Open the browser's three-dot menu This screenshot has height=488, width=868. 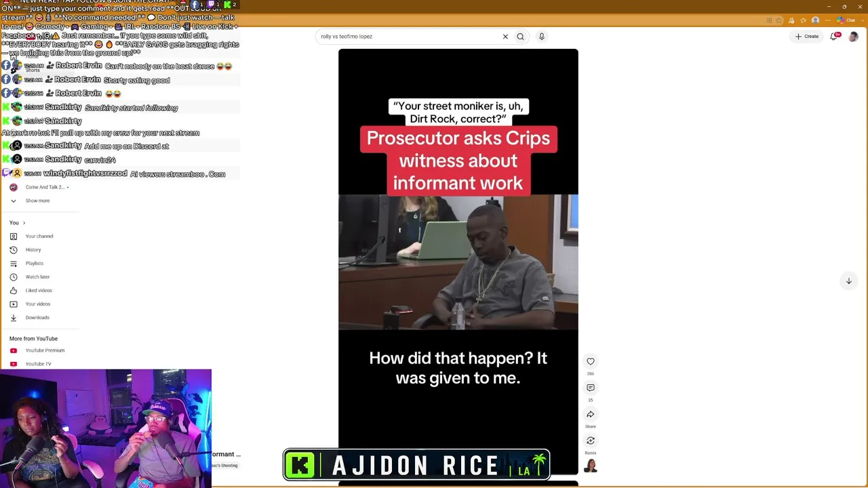point(828,20)
